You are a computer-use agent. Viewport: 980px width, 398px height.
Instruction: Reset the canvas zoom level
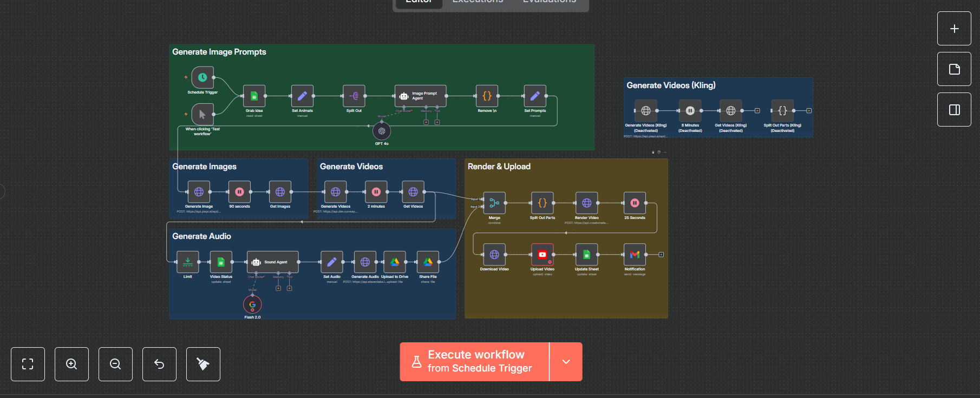click(159, 364)
